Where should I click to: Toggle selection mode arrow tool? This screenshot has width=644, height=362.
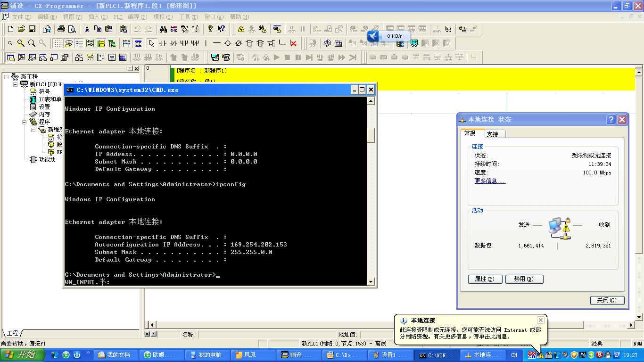coord(151,43)
